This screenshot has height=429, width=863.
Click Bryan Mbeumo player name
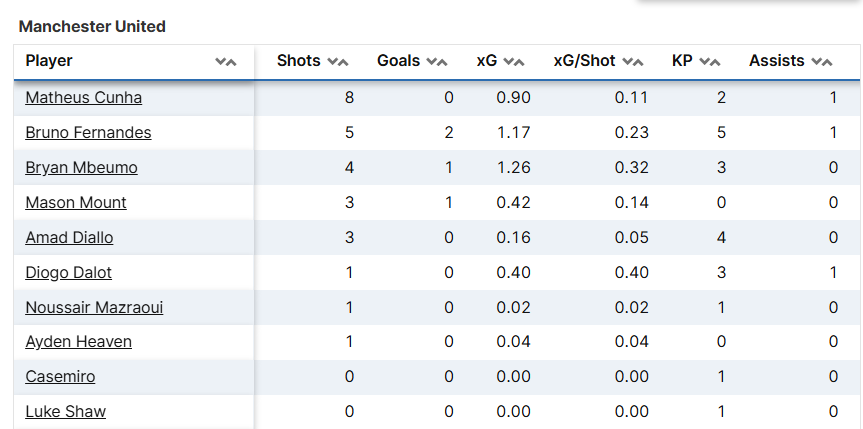pos(81,168)
